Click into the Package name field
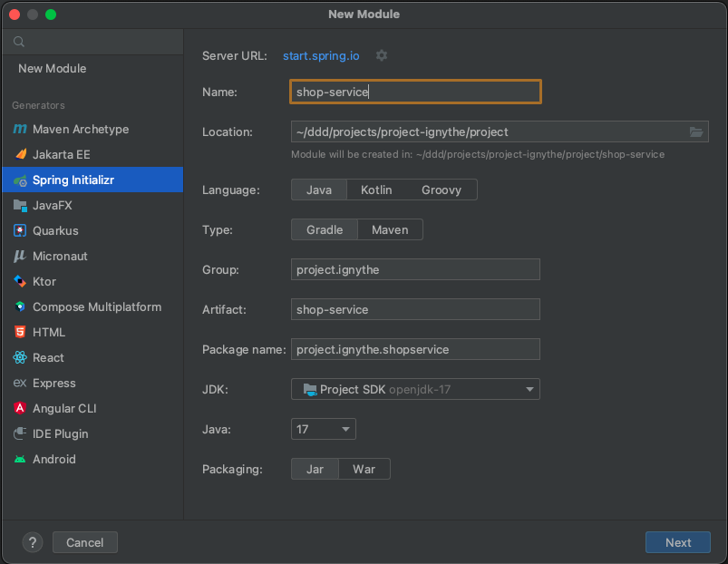Image resolution: width=728 pixels, height=564 pixels. (415, 349)
